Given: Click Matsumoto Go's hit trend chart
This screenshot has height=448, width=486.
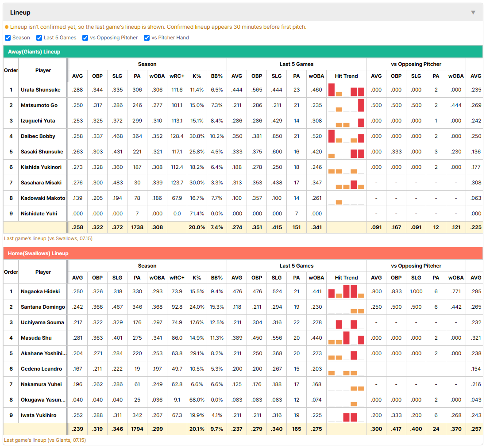Looking at the screenshot, I should pos(346,105).
